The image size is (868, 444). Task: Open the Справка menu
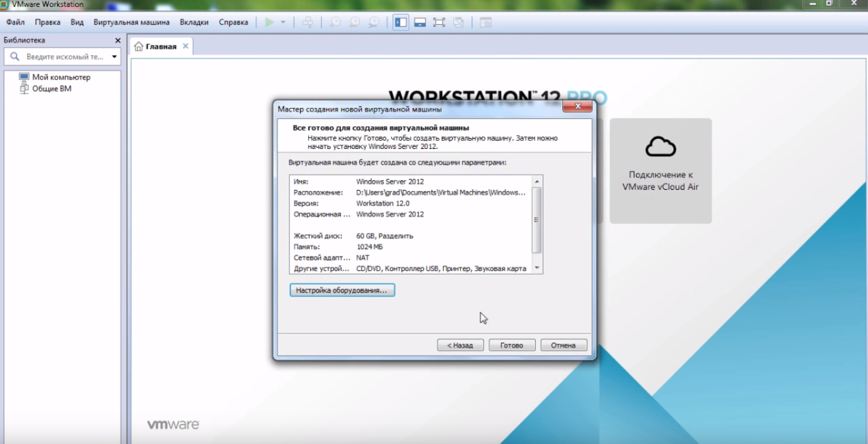pos(233,22)
